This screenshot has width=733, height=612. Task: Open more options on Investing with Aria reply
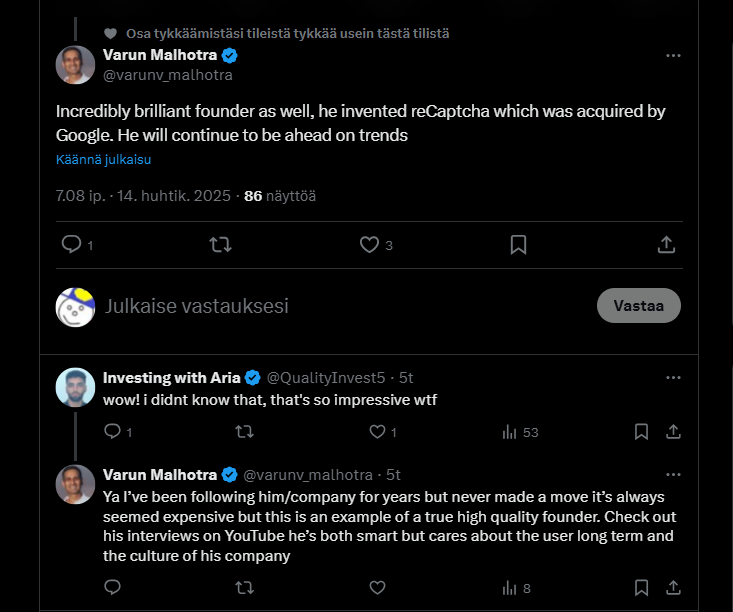[674, 377]
